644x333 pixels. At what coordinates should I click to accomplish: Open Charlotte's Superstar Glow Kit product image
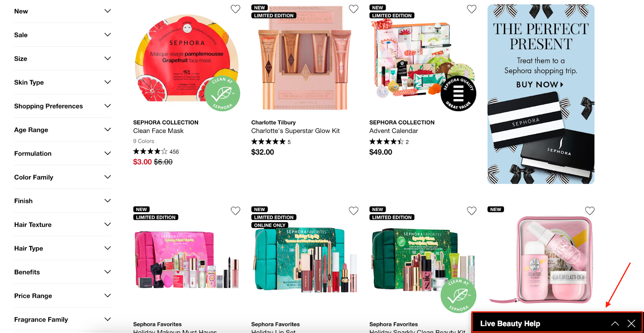point(305,58)
